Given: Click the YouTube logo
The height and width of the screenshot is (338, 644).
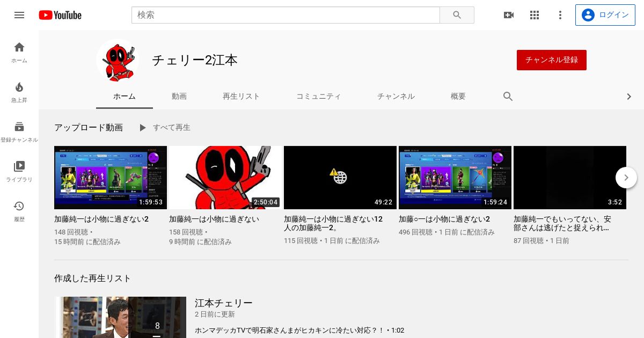Looking at the screenshot, I should pos(60,15).
